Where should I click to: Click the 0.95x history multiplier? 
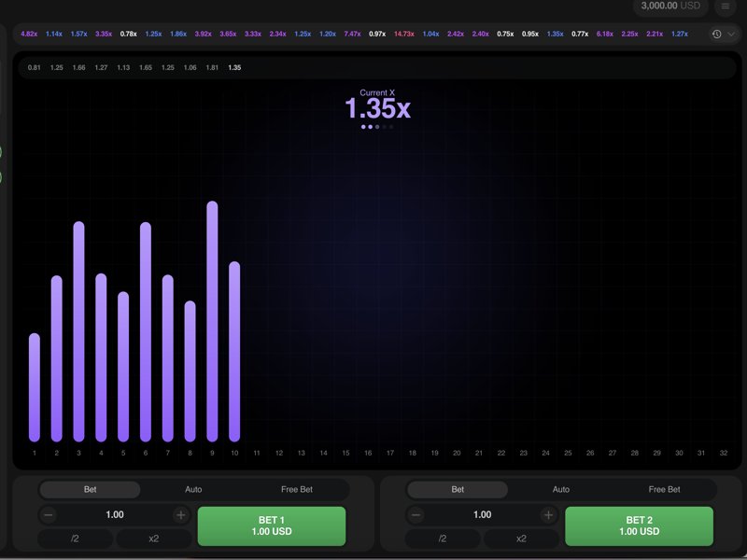click(530, 34)
